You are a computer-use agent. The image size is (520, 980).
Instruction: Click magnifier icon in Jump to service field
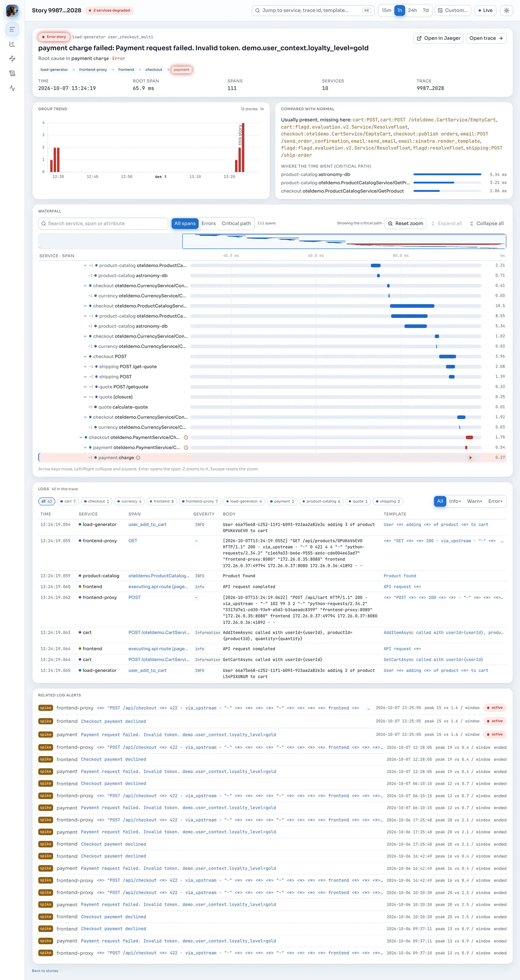tap(257, 11)
